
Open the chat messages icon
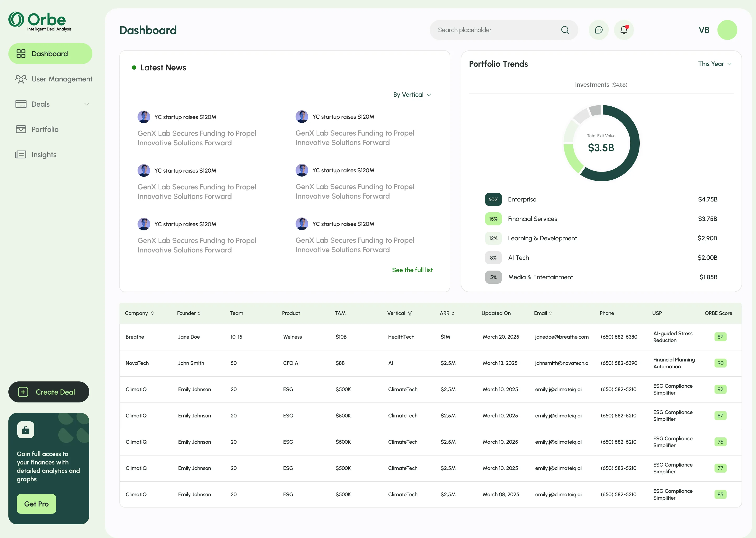[x=598, y=30]
